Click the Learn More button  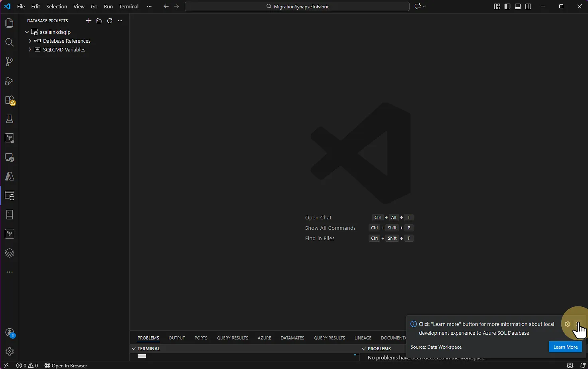[x=565, y=347]
